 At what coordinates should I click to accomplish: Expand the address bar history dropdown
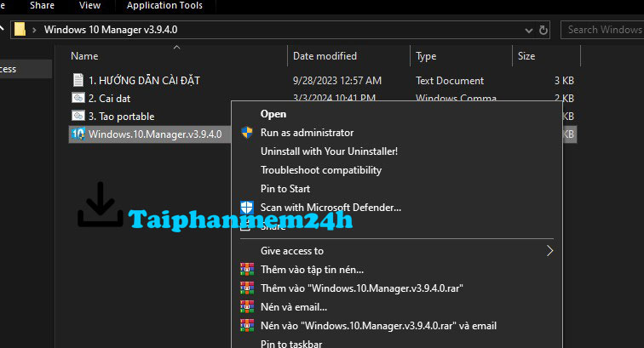click(529, 31)
